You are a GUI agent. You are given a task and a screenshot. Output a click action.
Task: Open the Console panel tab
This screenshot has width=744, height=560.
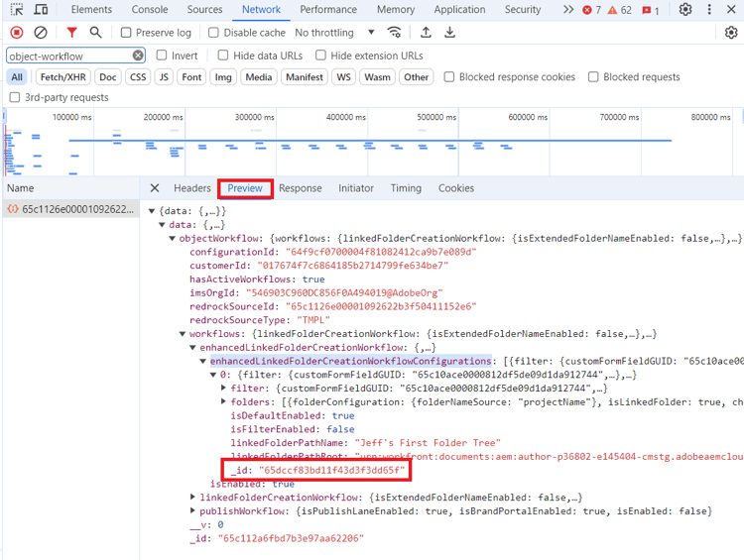click(x=150, y=10)
